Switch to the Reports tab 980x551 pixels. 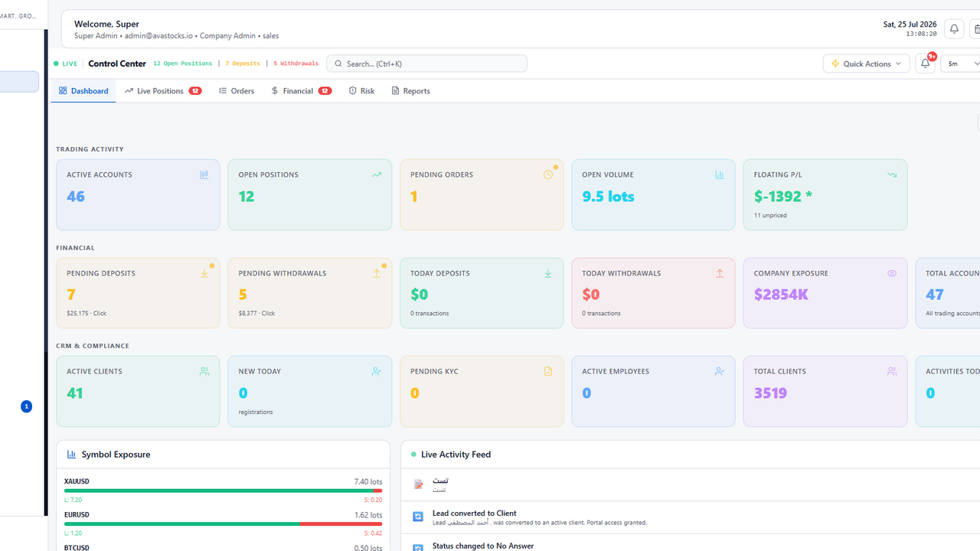point(410,90)
